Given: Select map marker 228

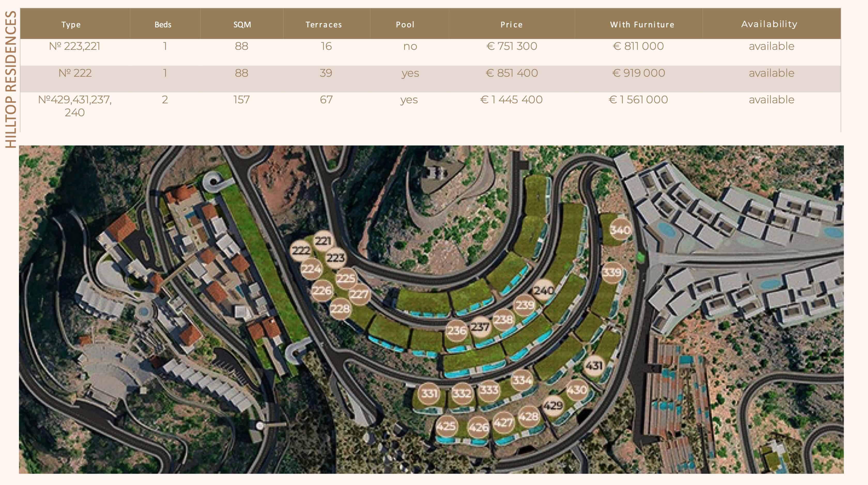Looking at the screenshot, I should 340,309.
